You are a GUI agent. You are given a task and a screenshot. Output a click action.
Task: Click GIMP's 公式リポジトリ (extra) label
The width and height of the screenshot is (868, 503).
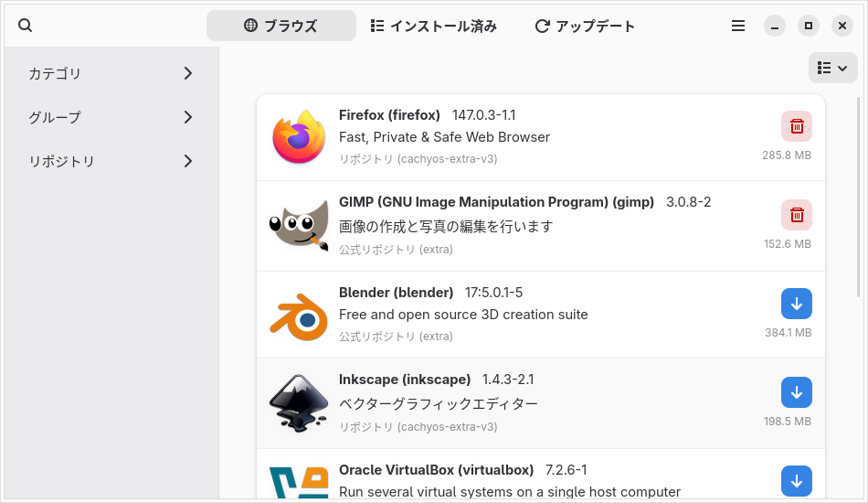[x=396, y=250]
